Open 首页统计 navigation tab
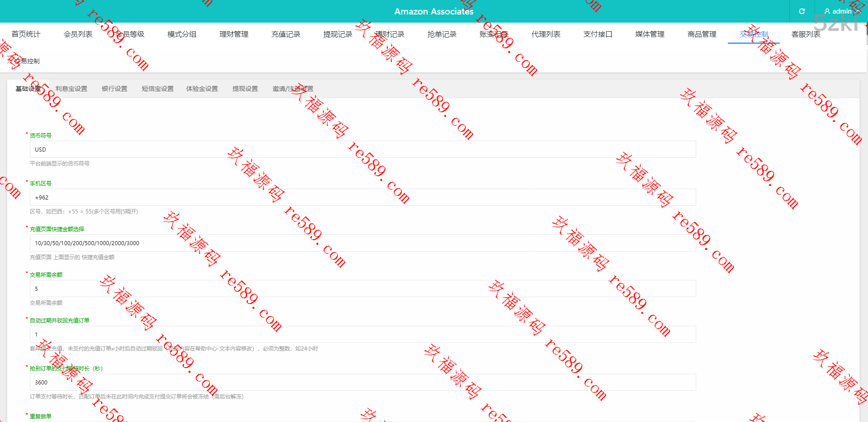868x422 pixels. 26,34
